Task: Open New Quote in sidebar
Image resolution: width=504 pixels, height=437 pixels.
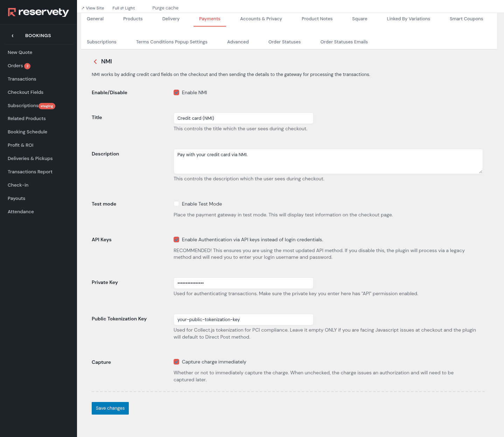Action: pos(20,53)
